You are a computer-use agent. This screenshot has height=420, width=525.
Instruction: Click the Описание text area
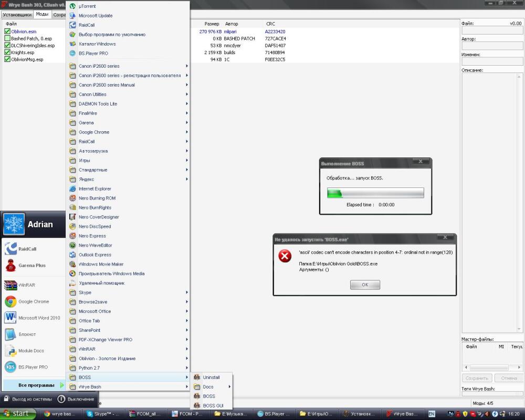point(492,203)
